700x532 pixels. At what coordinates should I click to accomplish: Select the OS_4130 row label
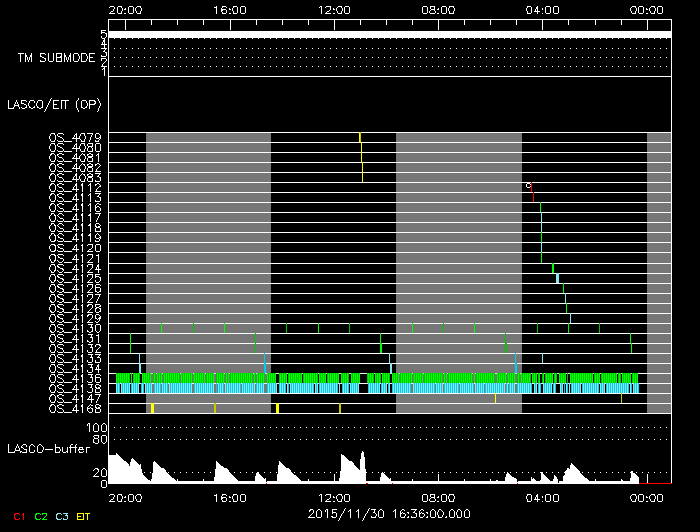(75, 328)
